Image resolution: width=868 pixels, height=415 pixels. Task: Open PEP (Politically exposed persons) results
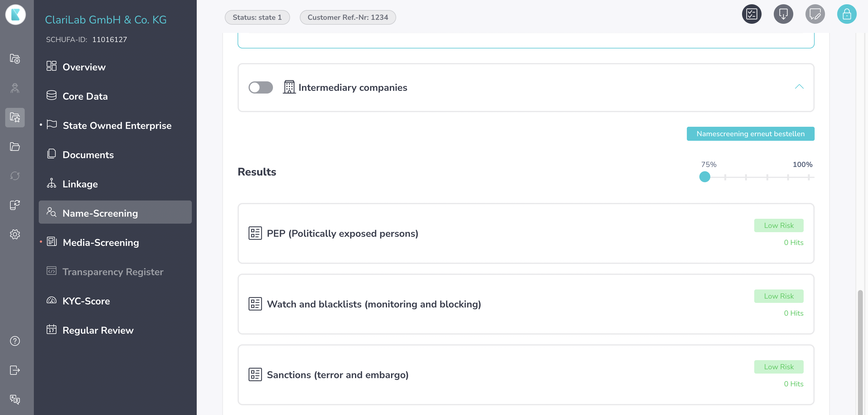tap(526, 233)
